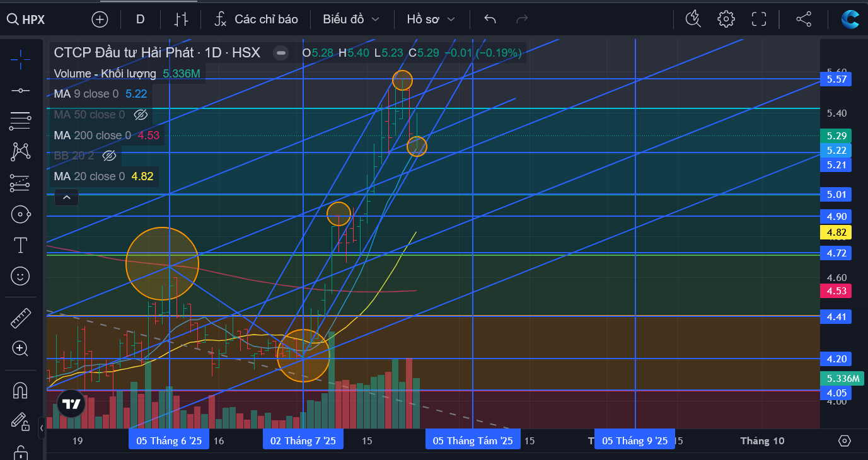Activate the zoom in tool

point(20,348)
